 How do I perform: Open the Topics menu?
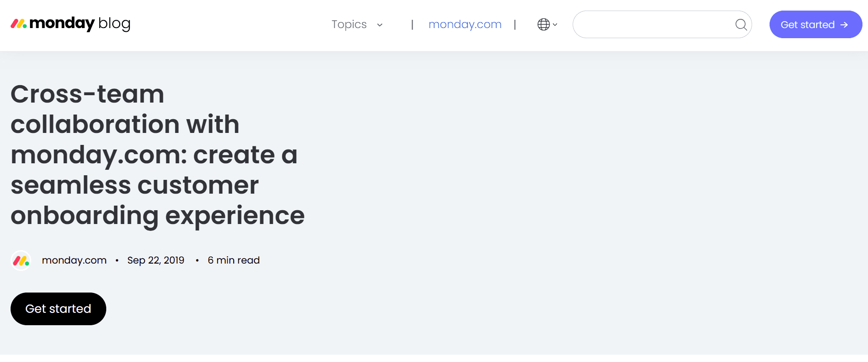(x=349, y=24)
